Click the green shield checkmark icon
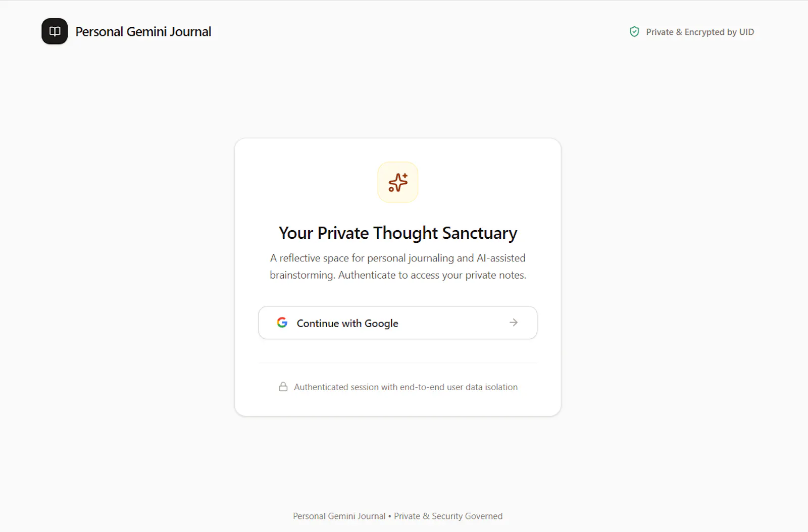The height and width of the screenshot is (532, 808). coord(634,32)
